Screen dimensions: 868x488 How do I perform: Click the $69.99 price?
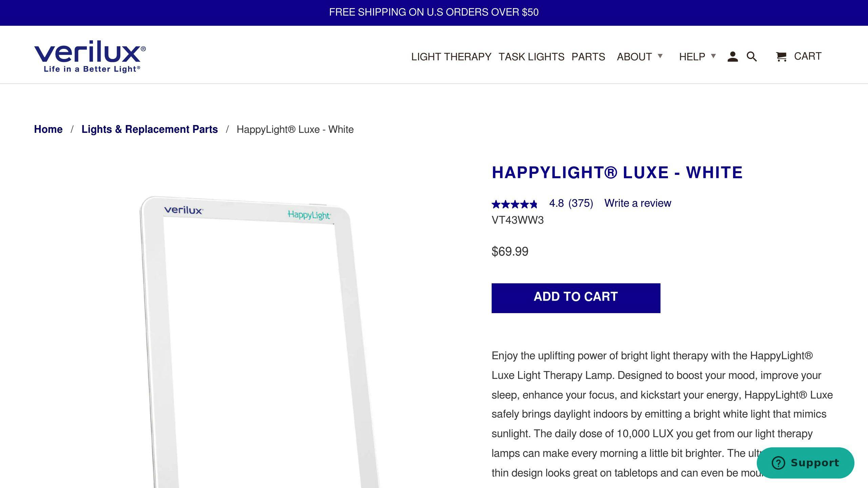click(x=510, y=251)
